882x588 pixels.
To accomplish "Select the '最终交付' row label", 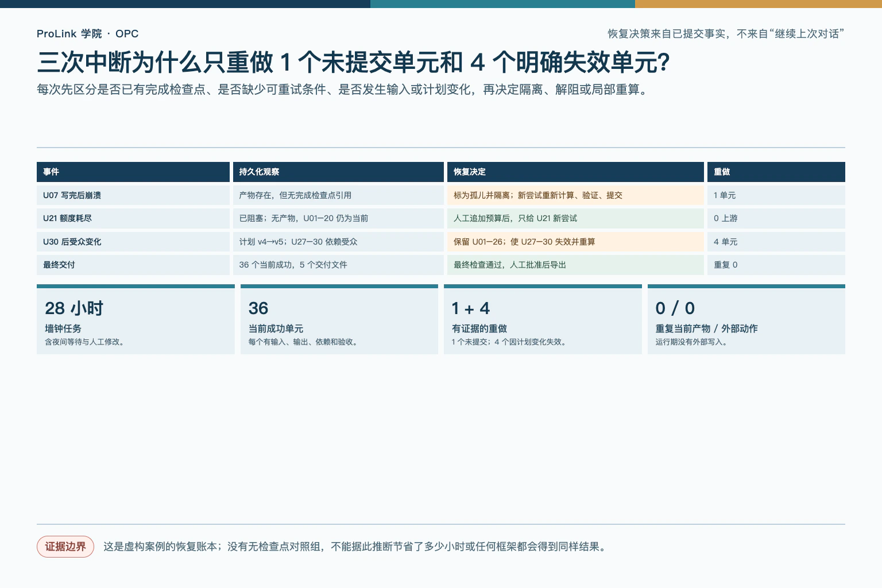I will click(x=133, y=265).
